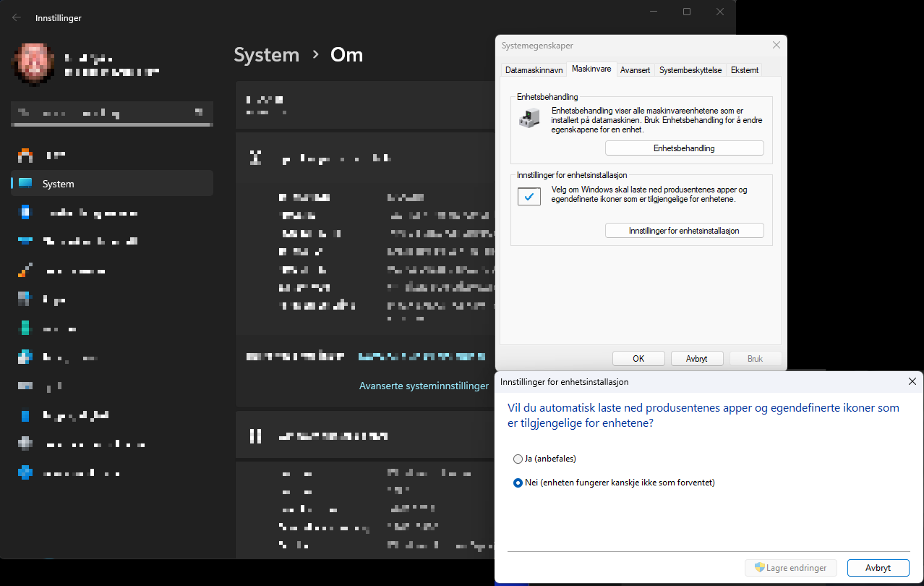Switch to the Datamaskinnavn tab
This screenshot has height=586, width=924.
pyautogui.click(x=534, y=70)
